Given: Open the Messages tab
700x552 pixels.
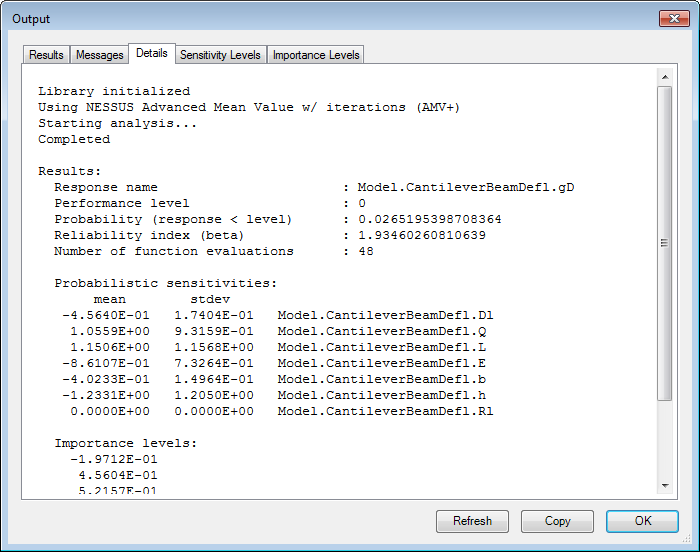Looking at the screenshot, I should click(x=100, y=55).
